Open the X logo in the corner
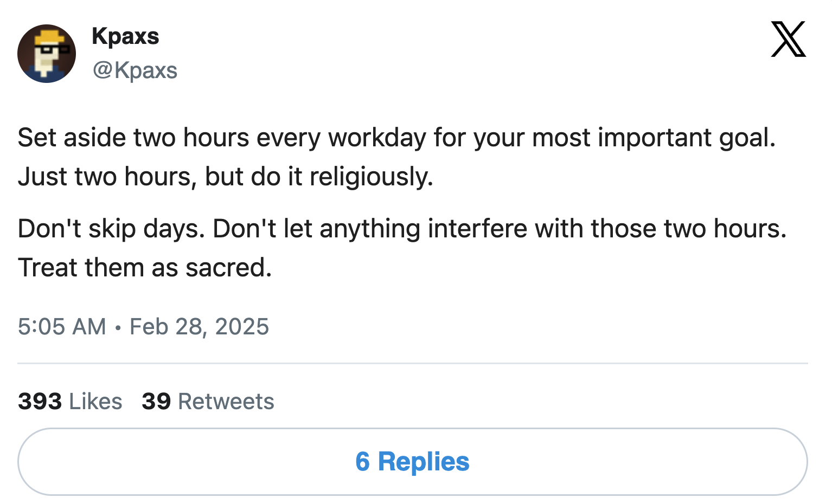This screenshot has width=832, height=504. point(788,40)
